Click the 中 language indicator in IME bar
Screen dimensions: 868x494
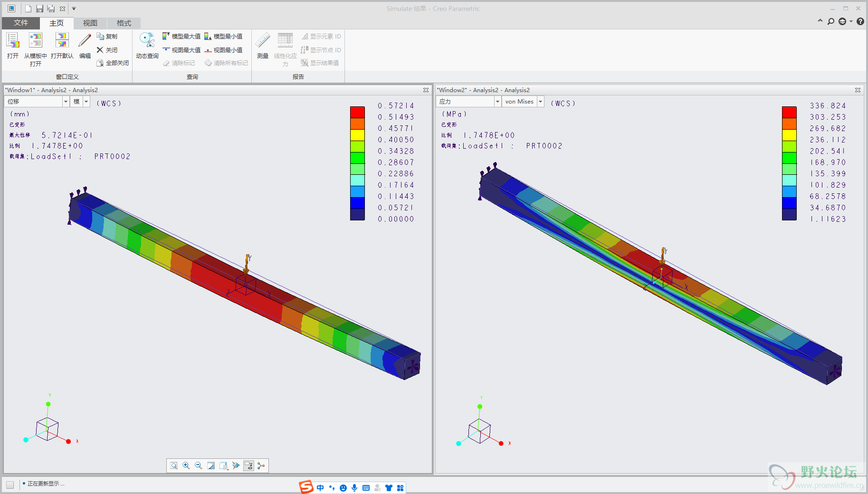coord(320,488)
